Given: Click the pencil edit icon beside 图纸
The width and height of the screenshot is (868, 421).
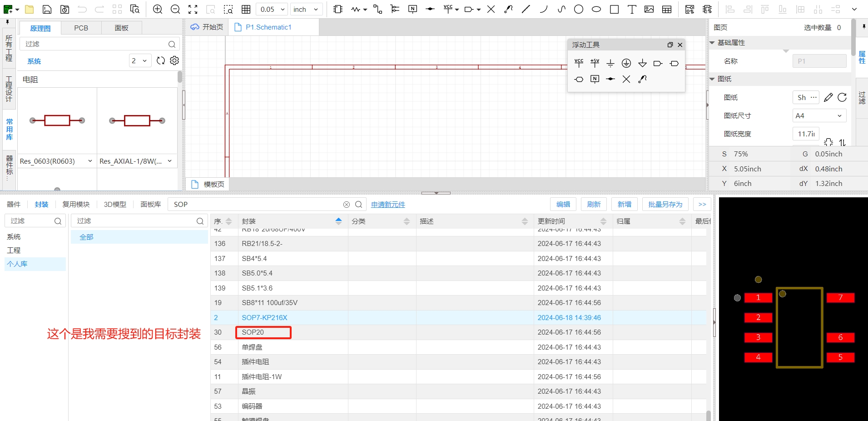Looking at the screenshot, I should pyautogui.click(x=828, y=97).
